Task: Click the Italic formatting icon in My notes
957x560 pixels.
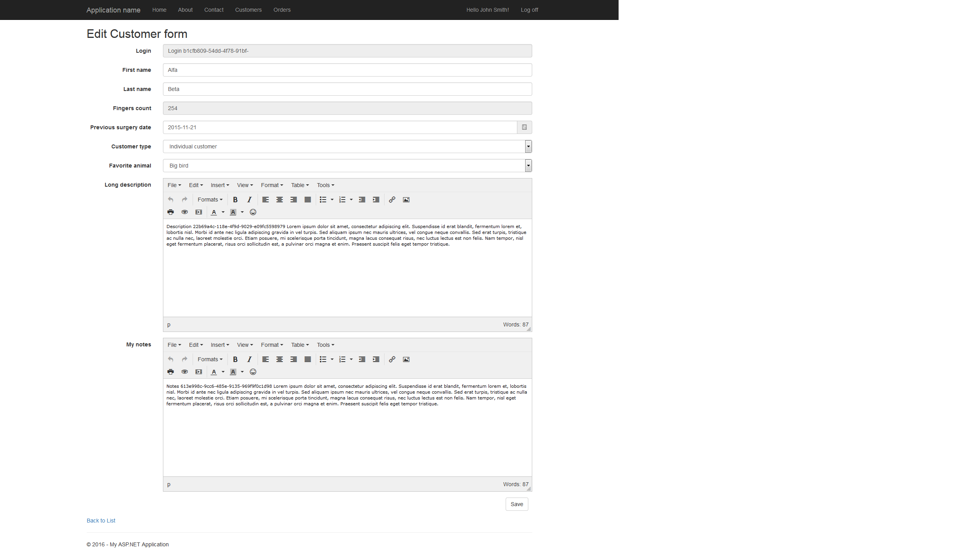Action: (249, 358)
